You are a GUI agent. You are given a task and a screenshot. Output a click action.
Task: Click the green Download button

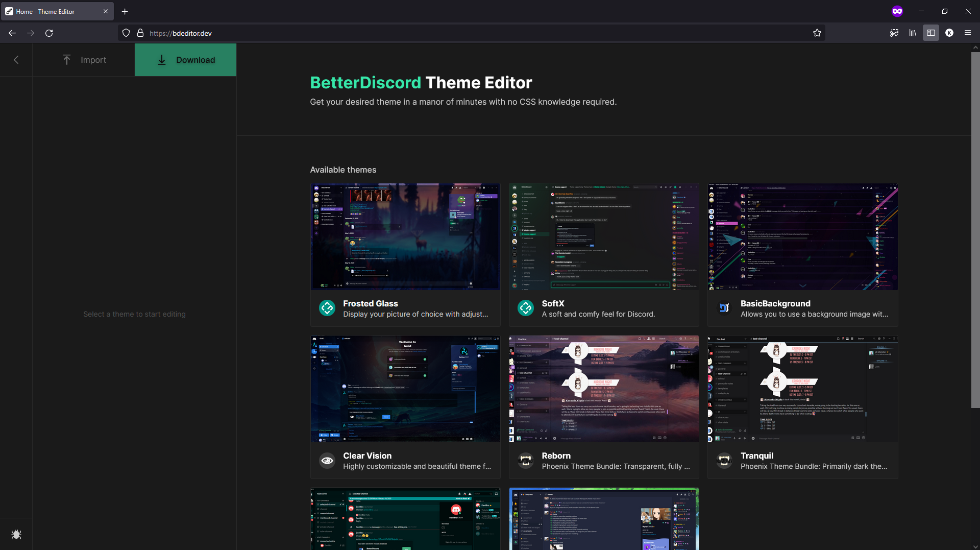pos(185,60)
